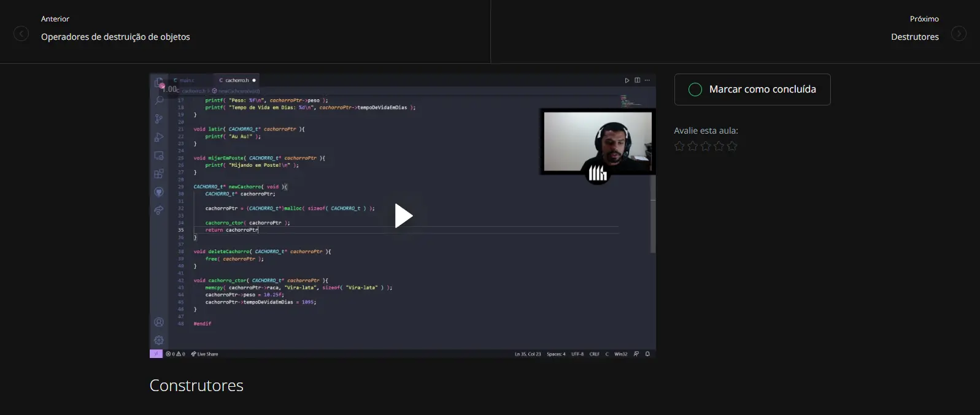
Task: Click 'Live Share' in the status bar
Action: (205, 354)
